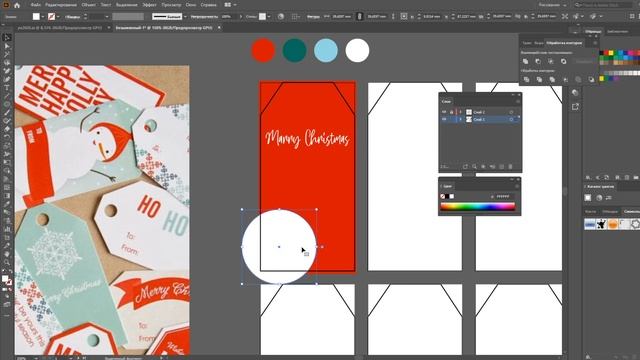640x360 pixels.
Task: Click the None fill box in Color panel
Action: pyautogui.click(x=442, y=196)
